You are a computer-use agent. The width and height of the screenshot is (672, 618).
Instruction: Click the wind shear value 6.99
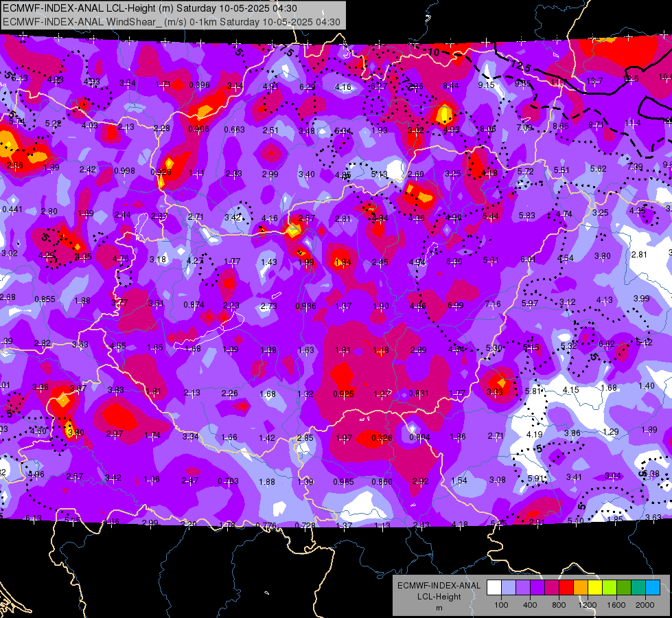(x=456, y=305)
